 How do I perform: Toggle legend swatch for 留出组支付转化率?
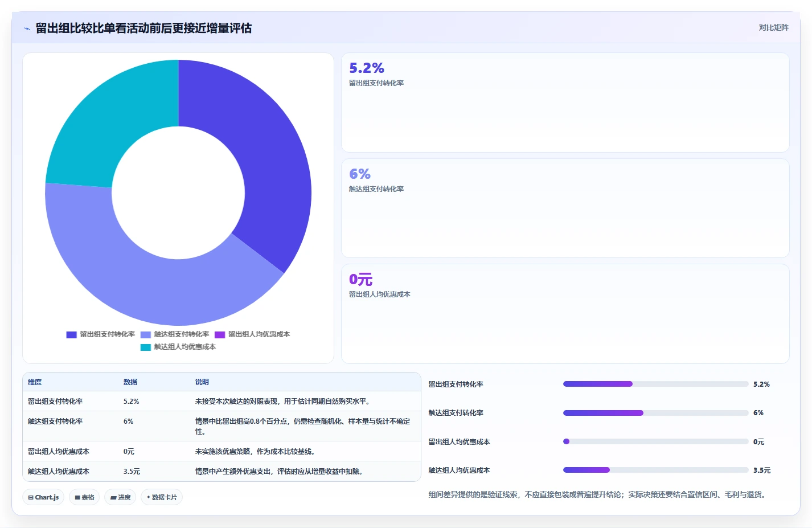71,334
